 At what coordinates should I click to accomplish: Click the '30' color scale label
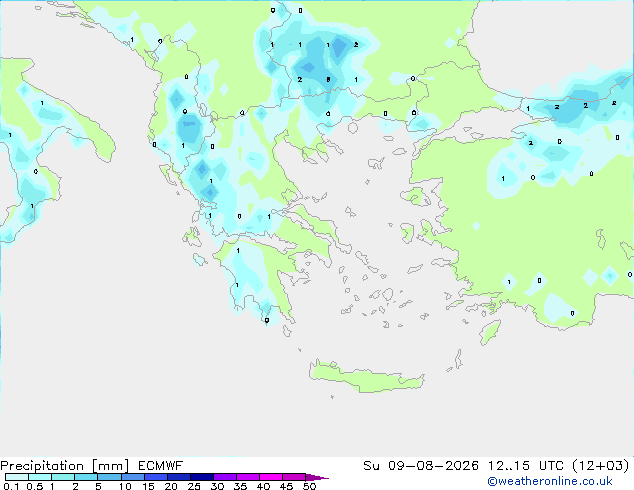217,486
